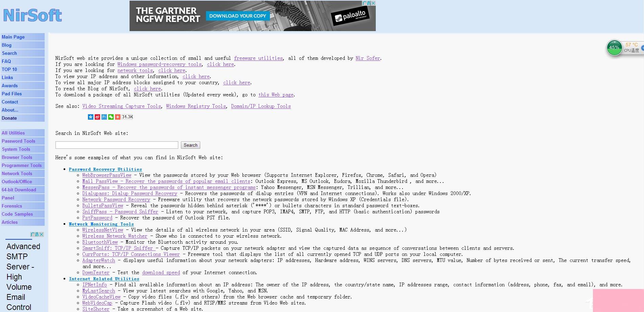
Task: Click the CPU temperature 57 °C readout
Action: [631, 45]
